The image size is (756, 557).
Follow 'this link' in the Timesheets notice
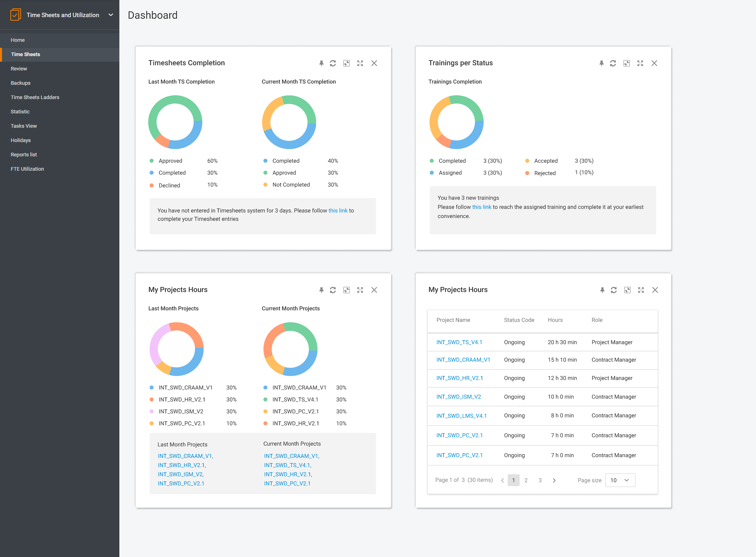338,210
